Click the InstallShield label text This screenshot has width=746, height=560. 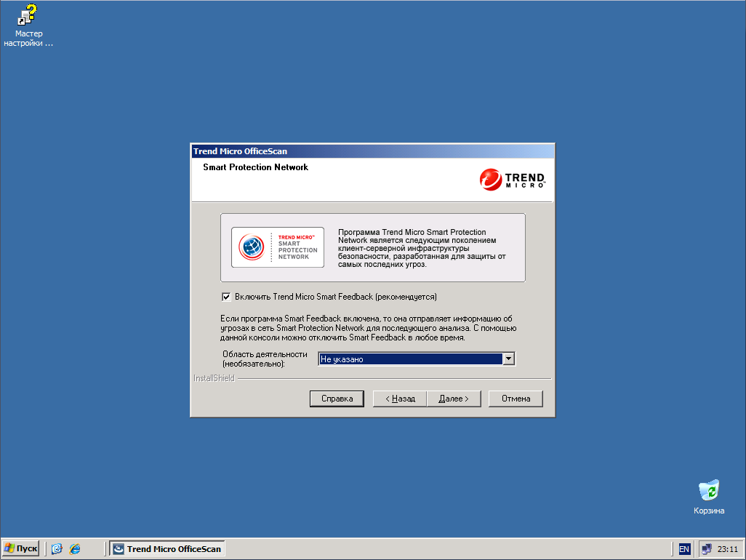coord(214,378)
